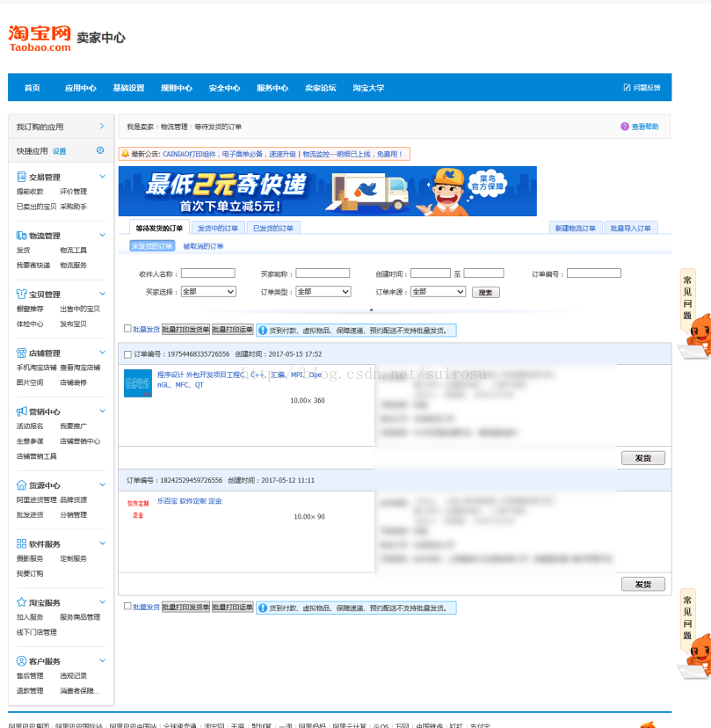Focus the 创建时间 start date field
711x728 pixels.
pyautogui.click(x=431, y=273)
